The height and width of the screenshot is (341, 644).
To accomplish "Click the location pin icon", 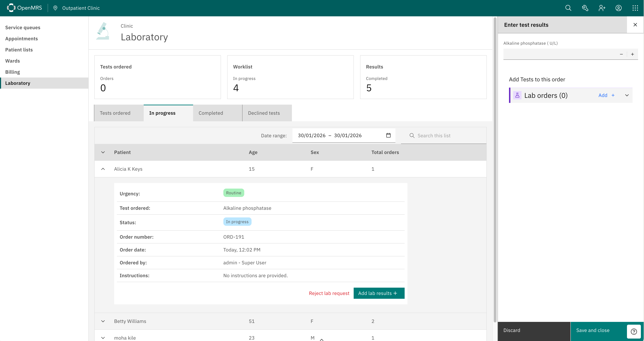I will 55,8.
